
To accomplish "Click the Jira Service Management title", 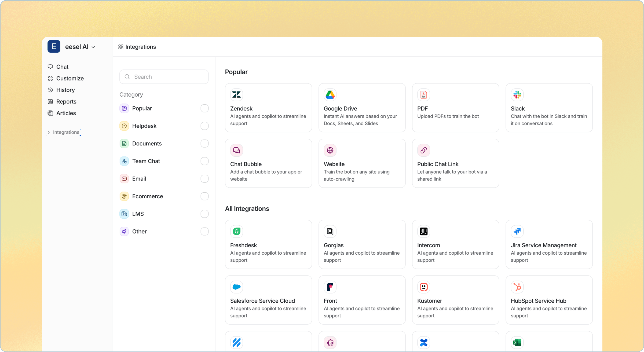I will point(544,245).
